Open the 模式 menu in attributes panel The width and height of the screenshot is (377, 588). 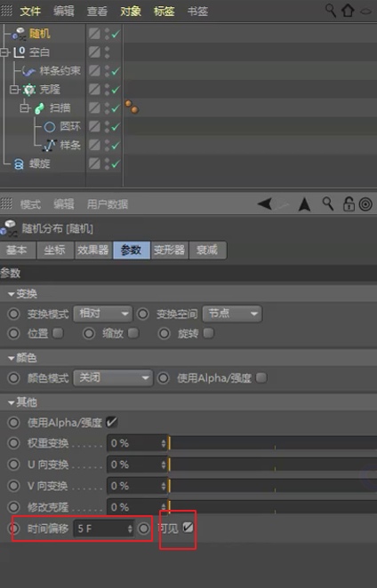(x=30, y=204)
